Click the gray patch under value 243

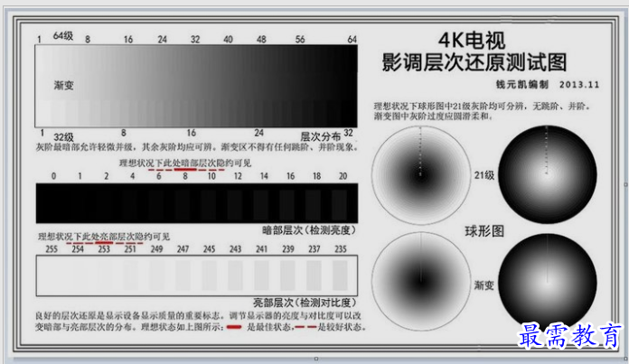click(x=236, y=275)
